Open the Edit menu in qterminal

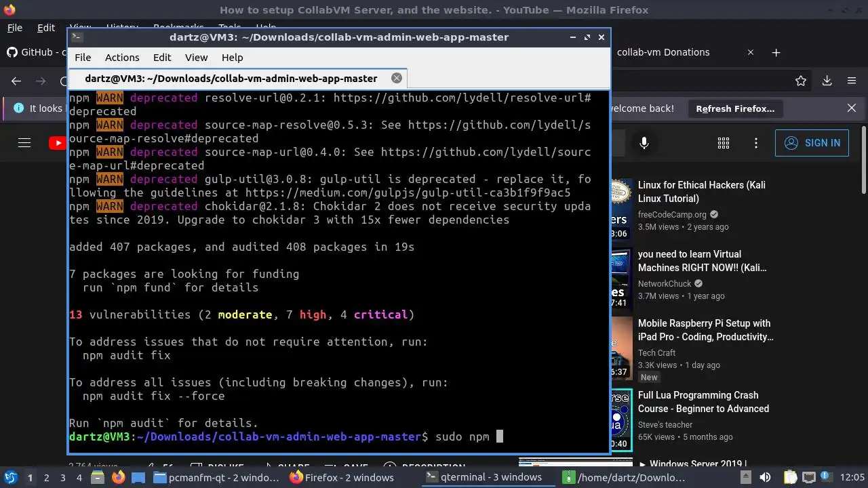(162, 58)
